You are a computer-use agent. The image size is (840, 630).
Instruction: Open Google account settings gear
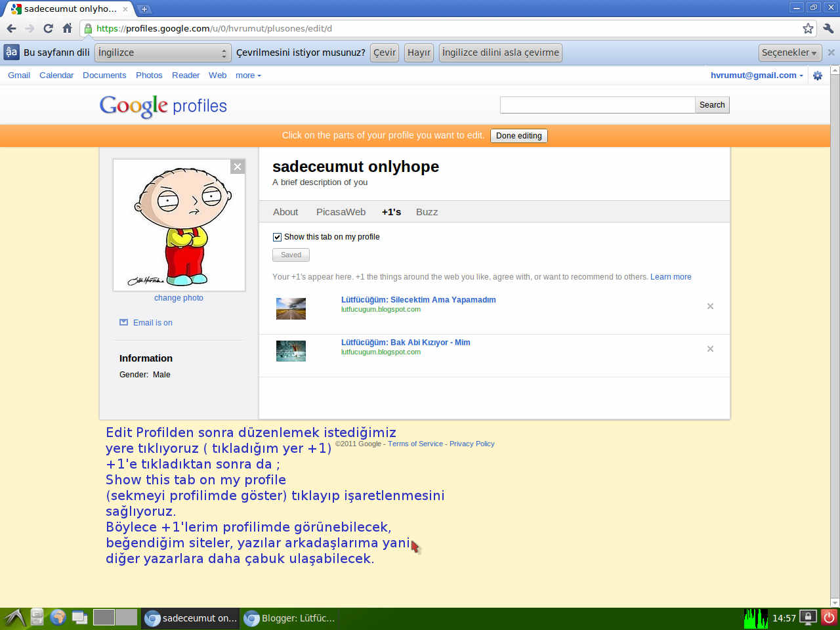click(818, 75)
